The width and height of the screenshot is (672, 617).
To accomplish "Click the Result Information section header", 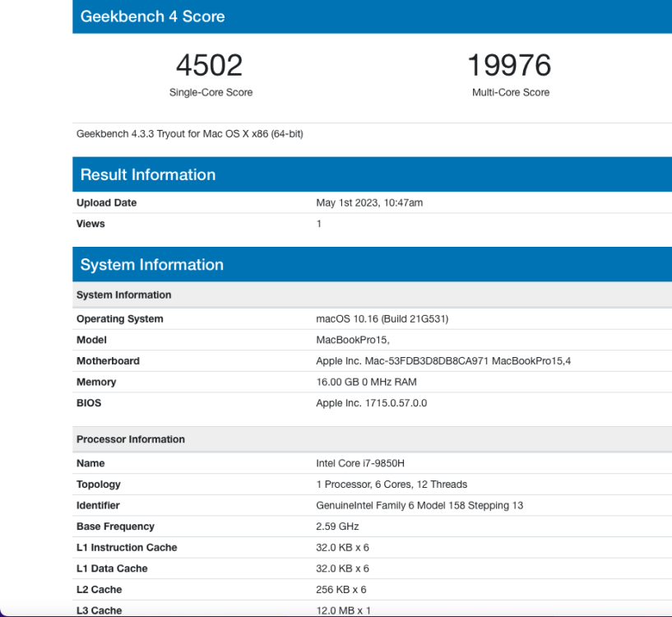I will pos(372,174).
